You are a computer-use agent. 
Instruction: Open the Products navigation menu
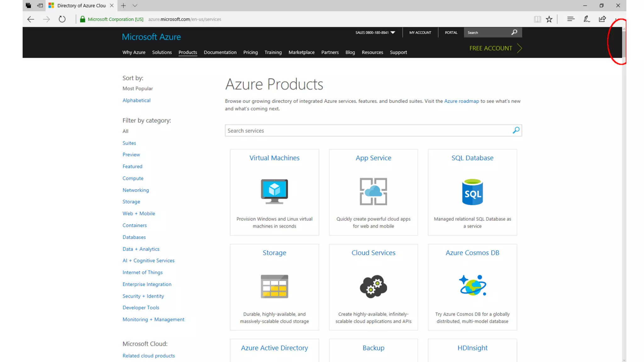pyautogui.click(x=188, y=52)
